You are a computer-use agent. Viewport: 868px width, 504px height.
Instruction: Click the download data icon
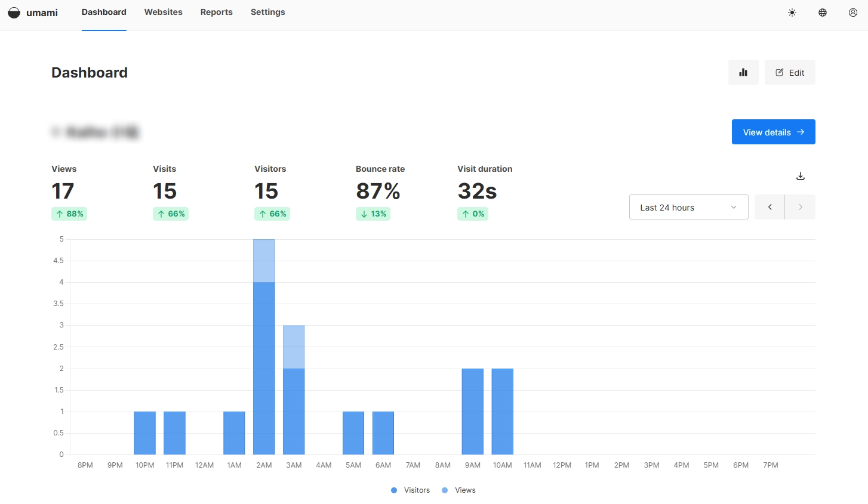pos(801,176)
